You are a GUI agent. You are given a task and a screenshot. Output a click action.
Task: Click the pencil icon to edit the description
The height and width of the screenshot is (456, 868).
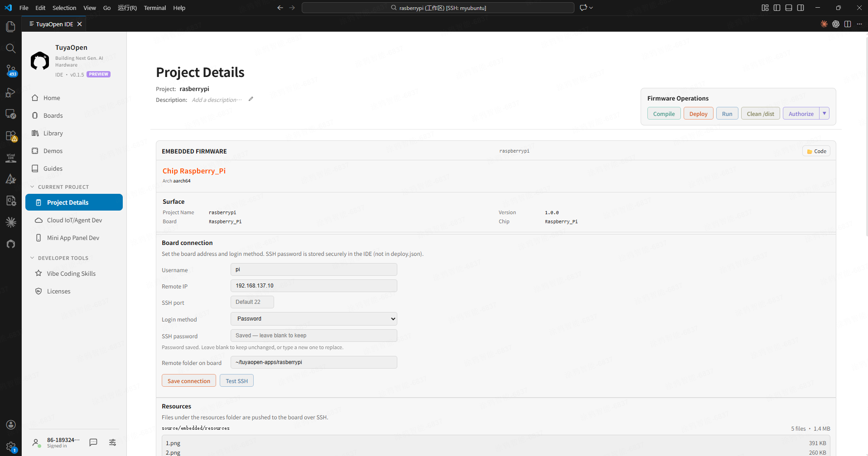tap(251, 99)
